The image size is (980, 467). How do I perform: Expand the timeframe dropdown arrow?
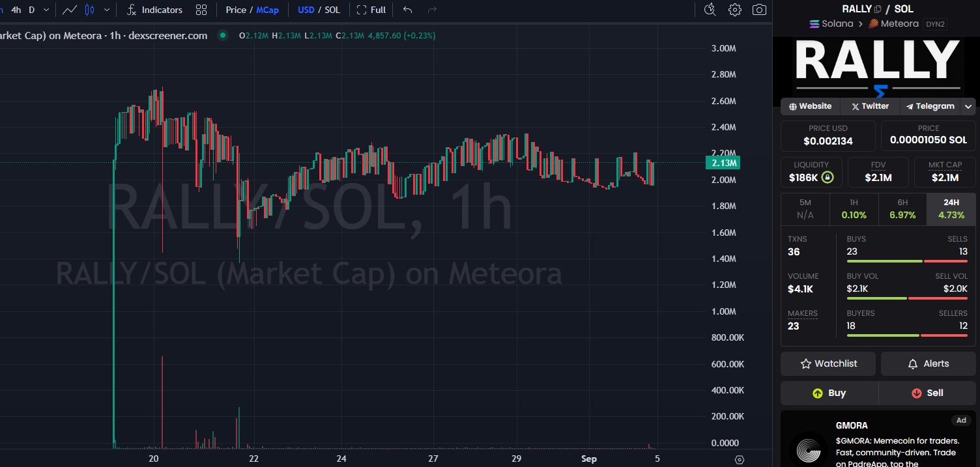coord(46,10)
